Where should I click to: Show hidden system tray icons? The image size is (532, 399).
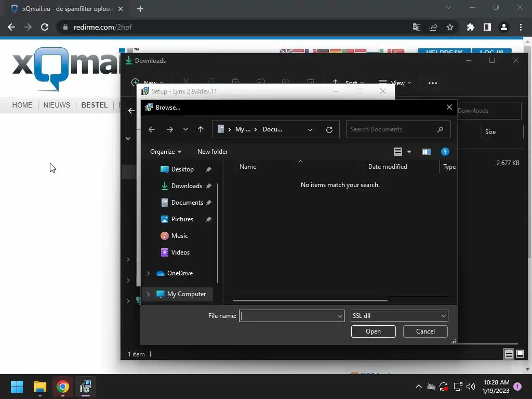click(x=418, y=387)
